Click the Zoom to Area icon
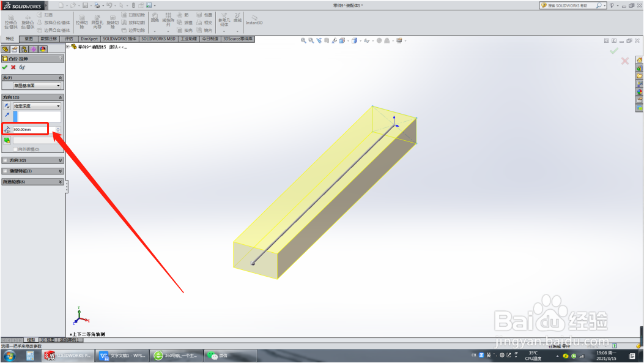 tap(311, 40)
